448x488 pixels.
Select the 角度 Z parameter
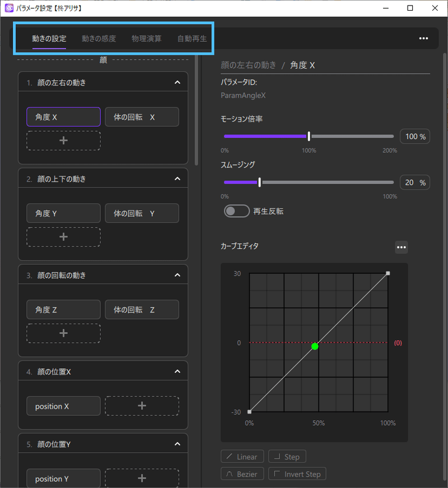tap(63, 310)
